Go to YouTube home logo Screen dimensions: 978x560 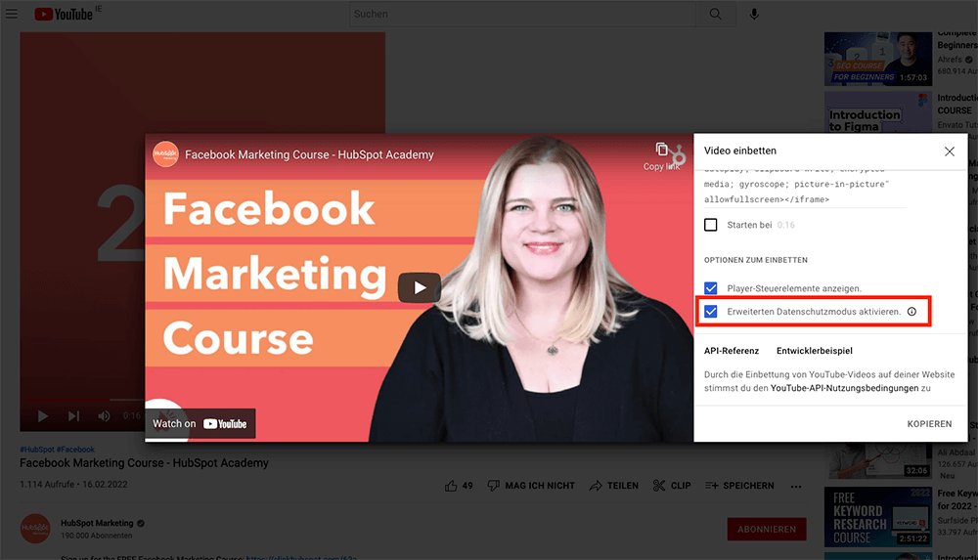point(64,14)
